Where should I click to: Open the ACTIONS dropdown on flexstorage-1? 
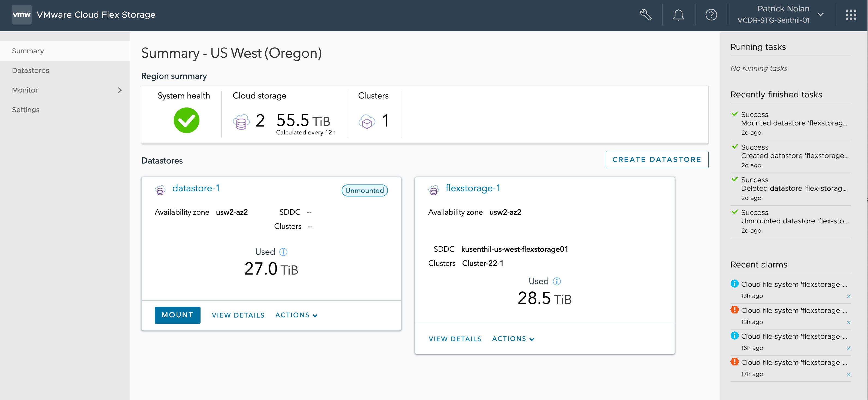coord(513,339)
